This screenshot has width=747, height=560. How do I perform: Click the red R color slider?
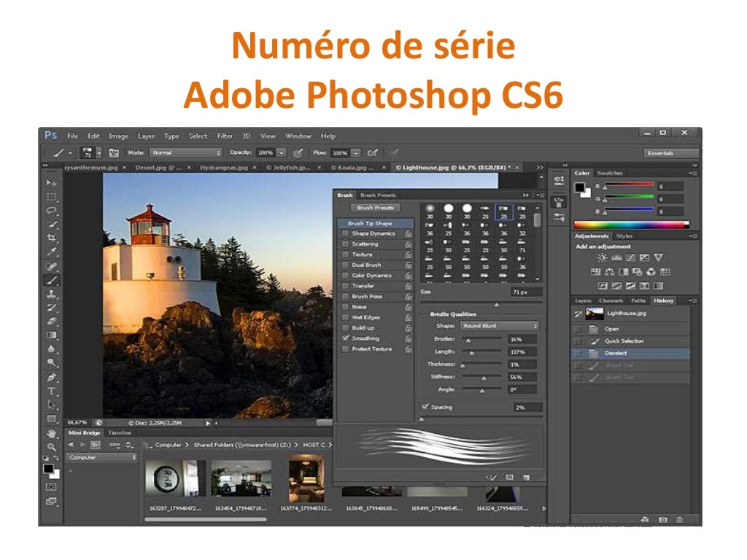[629, 185]
